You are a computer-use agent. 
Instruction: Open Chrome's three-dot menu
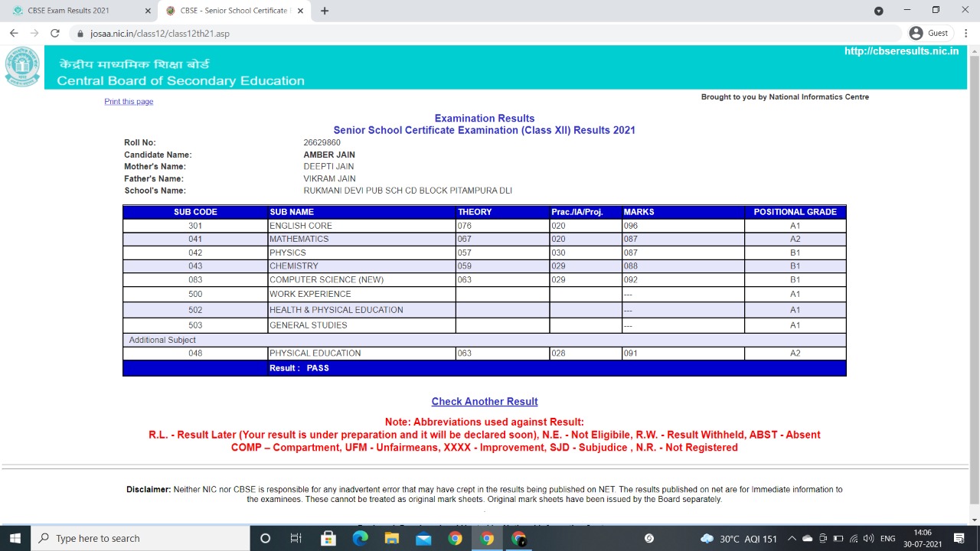[966, 33]
